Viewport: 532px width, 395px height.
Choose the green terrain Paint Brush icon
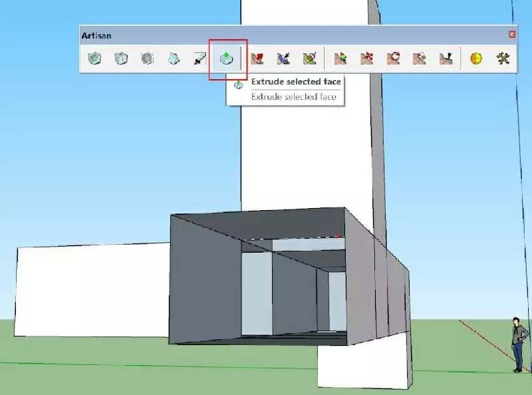[311, 58]
